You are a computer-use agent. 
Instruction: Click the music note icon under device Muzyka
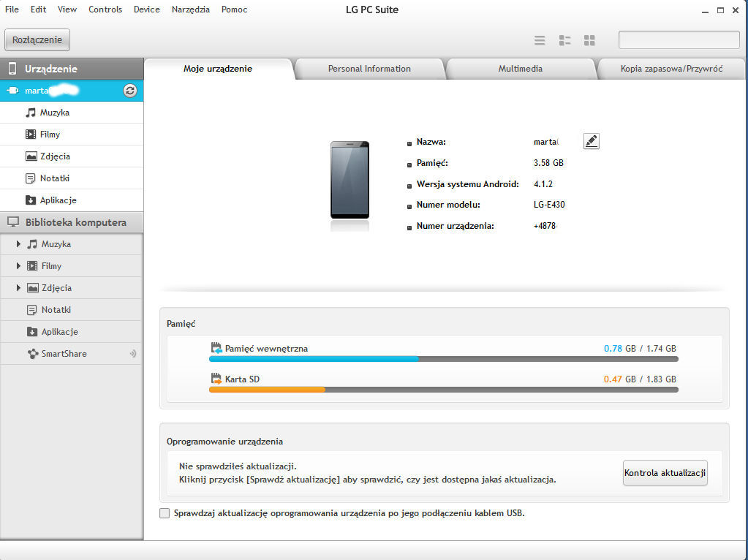[31, 113]
